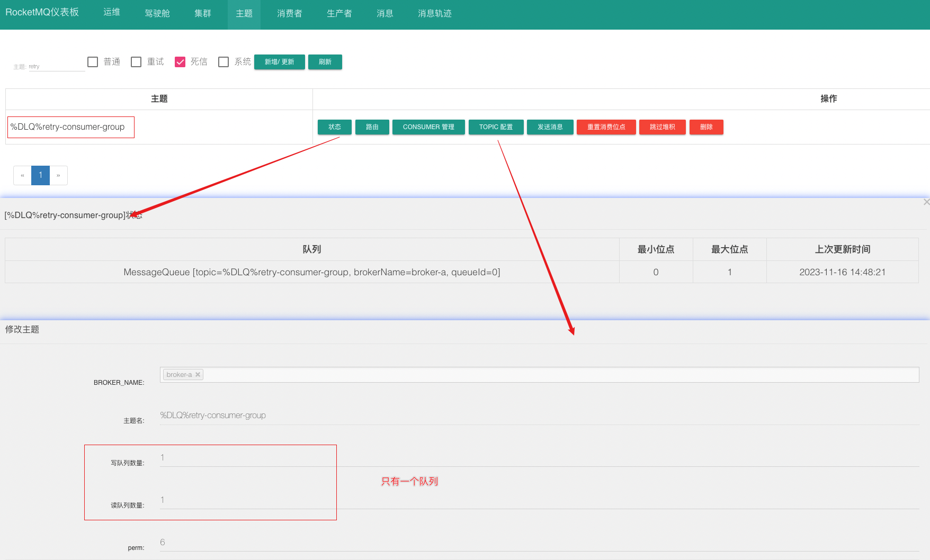
Task: Open TOPIC 配置 for the topic
Action: [496, 127]
